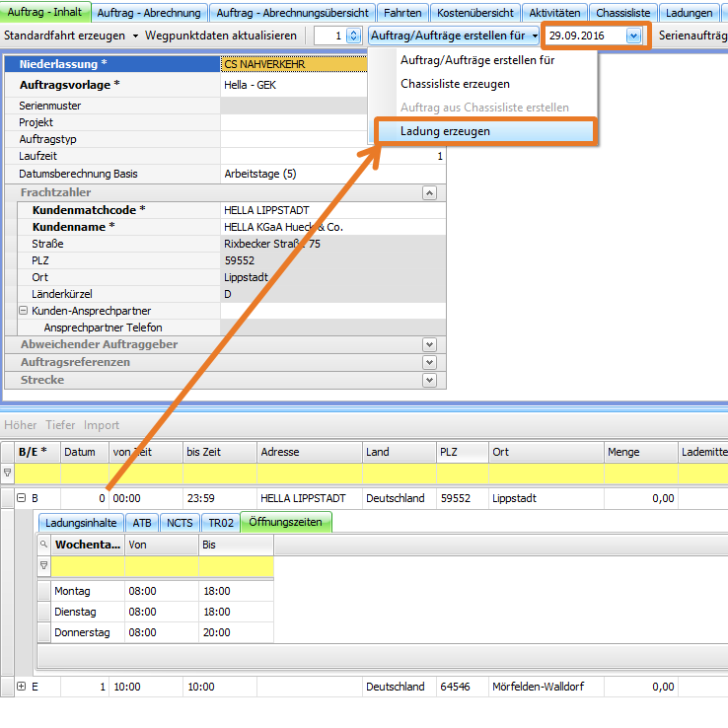Collapse the Frachtzahler section
728x728 pixels.
click(428, 193)
